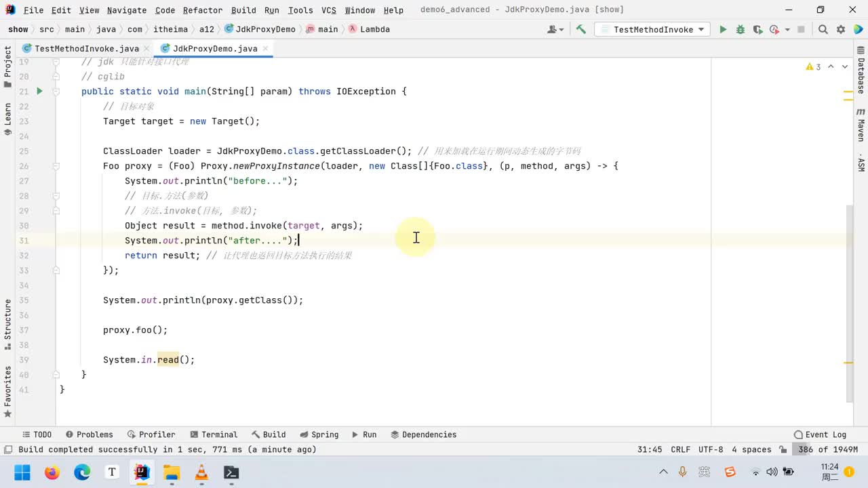
Task: Open the Structure side panel
Action: click(7, 325)
